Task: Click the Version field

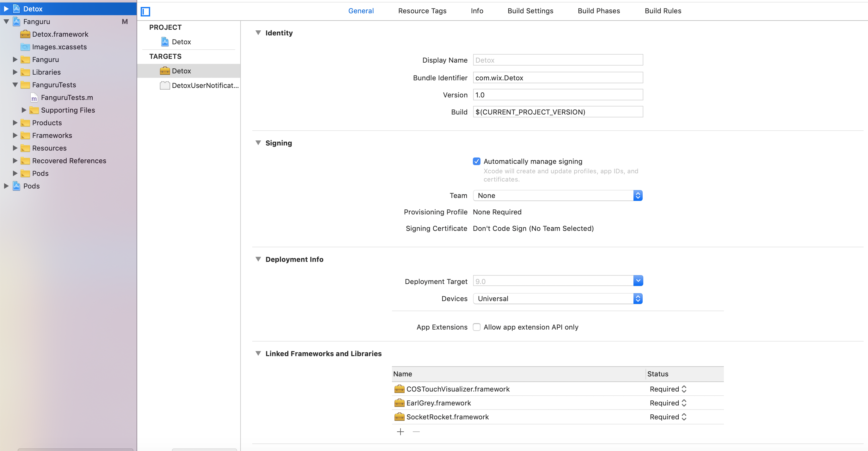Action: click(x=558, y=95)
